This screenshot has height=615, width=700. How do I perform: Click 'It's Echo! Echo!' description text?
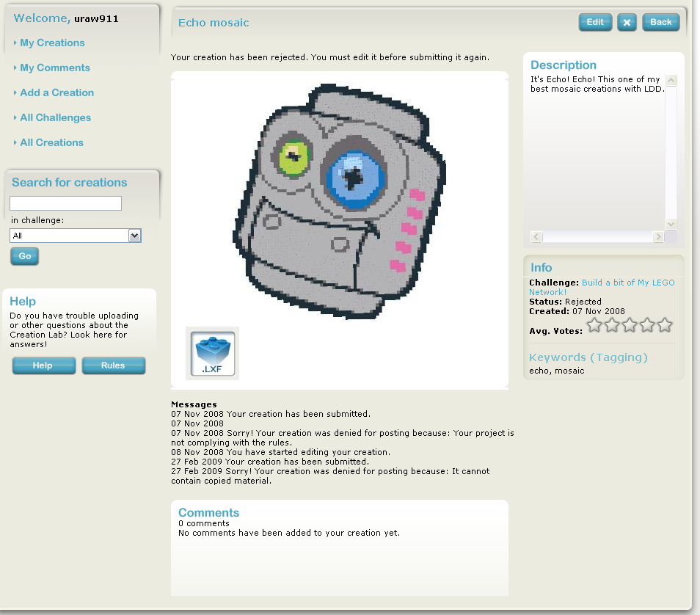(597, 84)
